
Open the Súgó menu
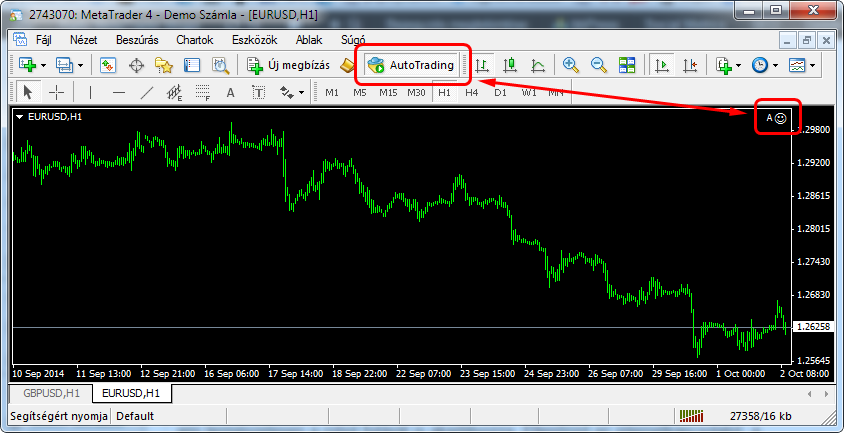(x=353, y=40)
